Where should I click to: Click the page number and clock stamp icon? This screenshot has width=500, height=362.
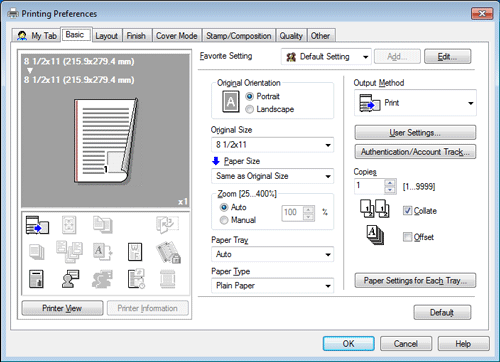[136, 279]
